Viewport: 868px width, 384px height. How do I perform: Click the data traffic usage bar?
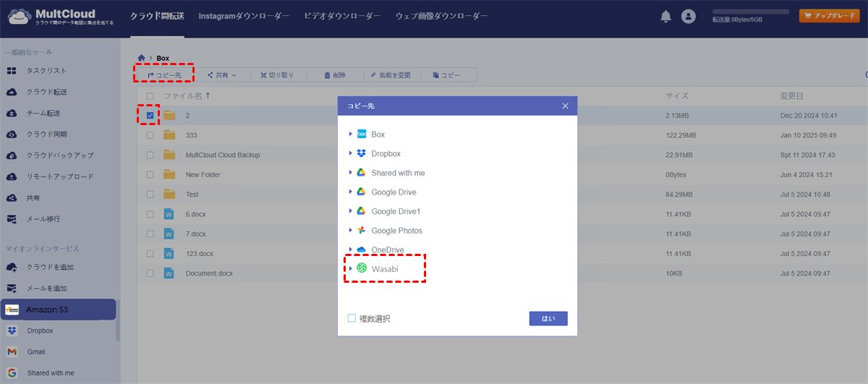[x=751, y=12]
